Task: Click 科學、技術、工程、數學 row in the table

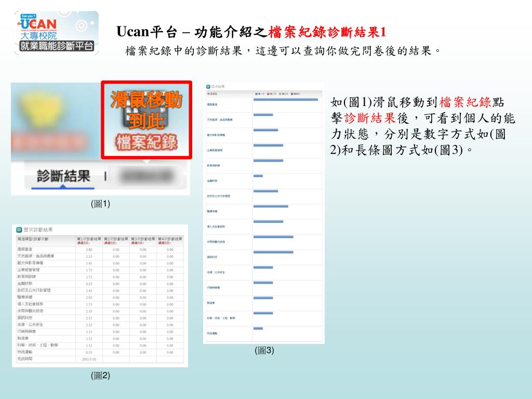Action: [37, 345]
